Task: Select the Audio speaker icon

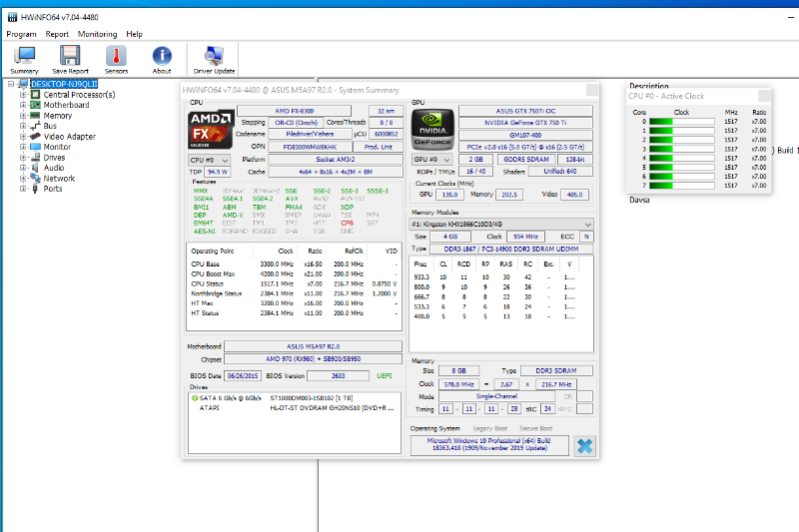Action: click(x=35, y=168)
